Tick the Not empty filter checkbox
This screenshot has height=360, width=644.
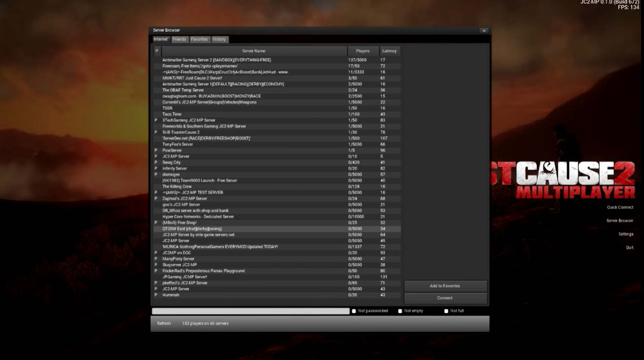[400, 311]
